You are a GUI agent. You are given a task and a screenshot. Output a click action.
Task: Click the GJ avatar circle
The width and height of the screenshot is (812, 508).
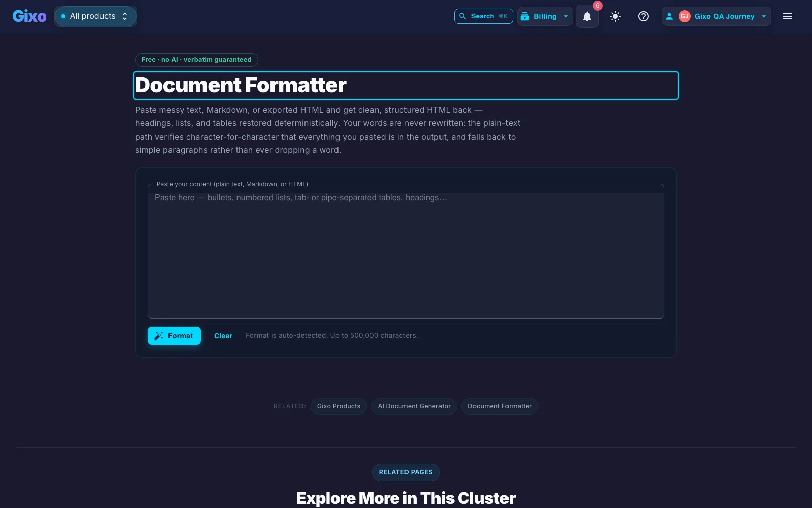coord(685,16)
